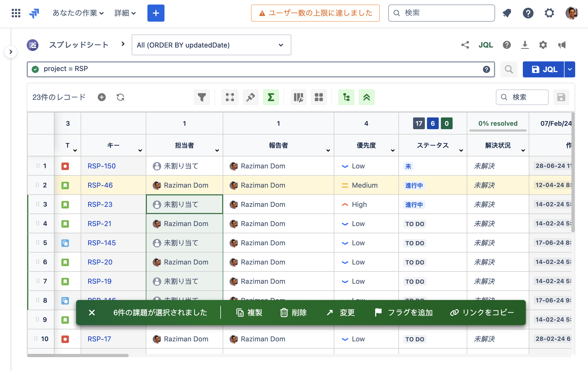Download the spreadsheet export

coord(525,45)
